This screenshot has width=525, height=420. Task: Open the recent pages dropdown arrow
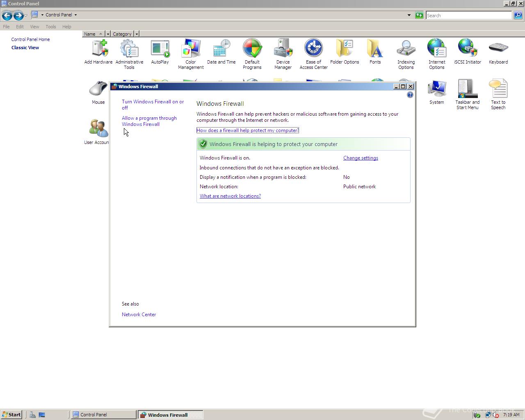point(25,16)
